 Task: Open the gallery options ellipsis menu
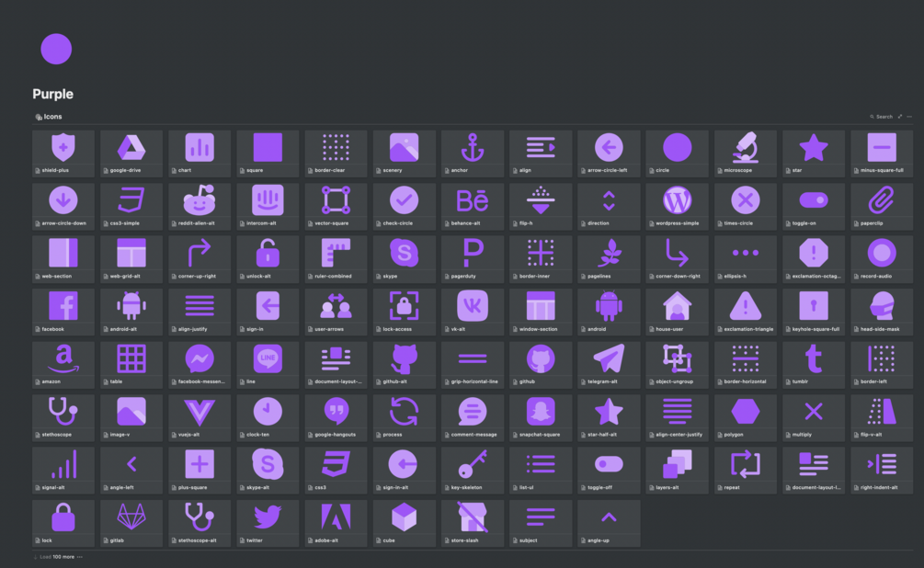(x=909, y=117)
